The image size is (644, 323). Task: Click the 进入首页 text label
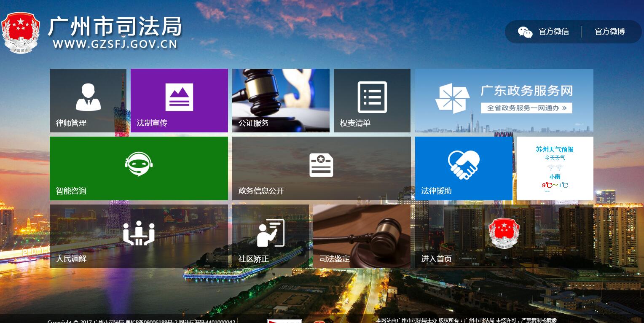pos(436,259)
